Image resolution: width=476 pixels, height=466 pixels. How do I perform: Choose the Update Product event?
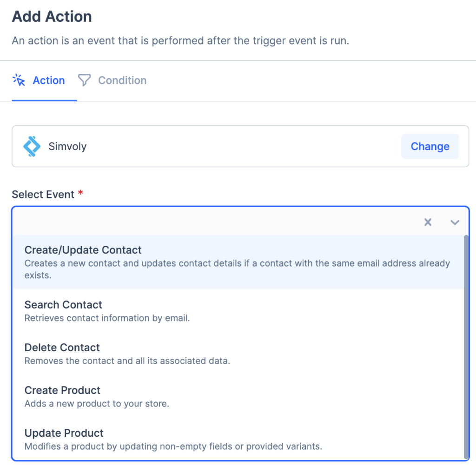pos(64,433)
